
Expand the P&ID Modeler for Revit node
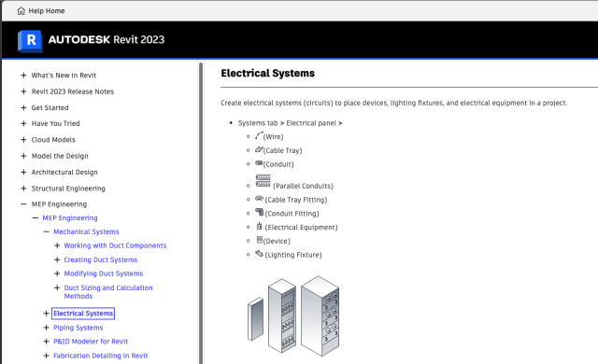[x=46, y=342]
